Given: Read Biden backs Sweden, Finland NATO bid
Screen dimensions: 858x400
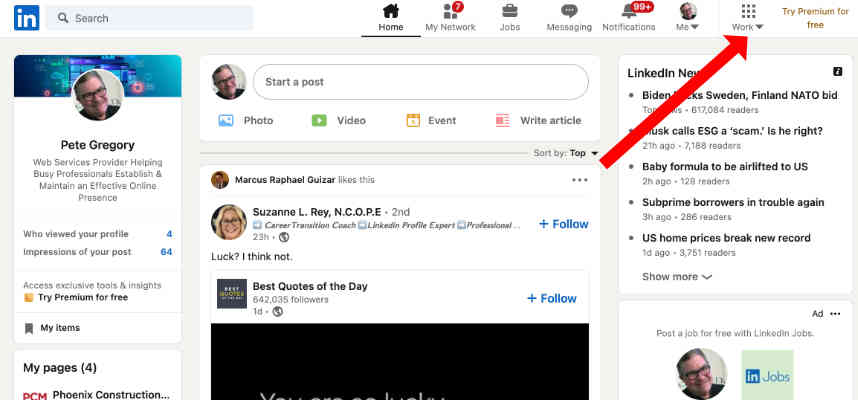Looking at the screenshot, I should pos(740,95).
